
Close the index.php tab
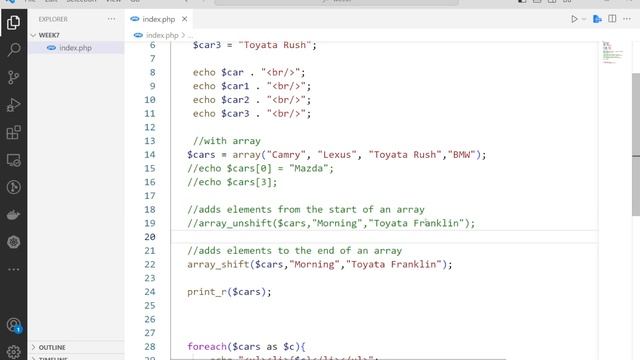pyautogui.click(x=184, y=19)
